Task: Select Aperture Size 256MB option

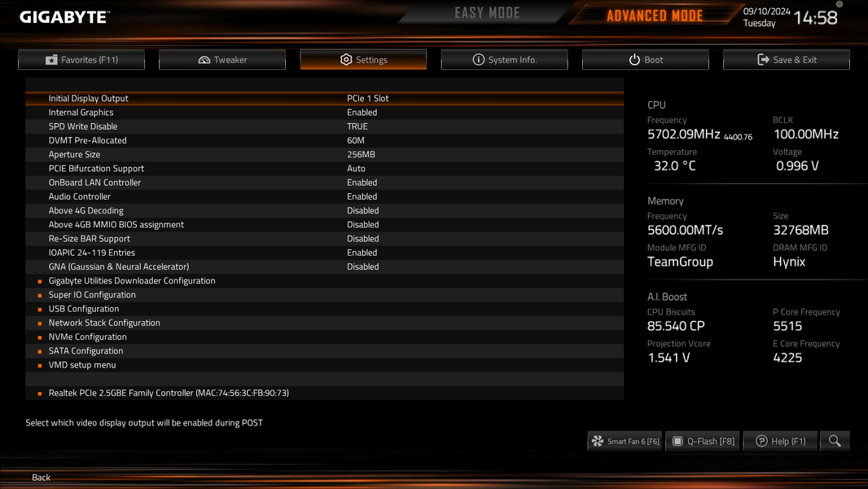Action: click(361, 154)
